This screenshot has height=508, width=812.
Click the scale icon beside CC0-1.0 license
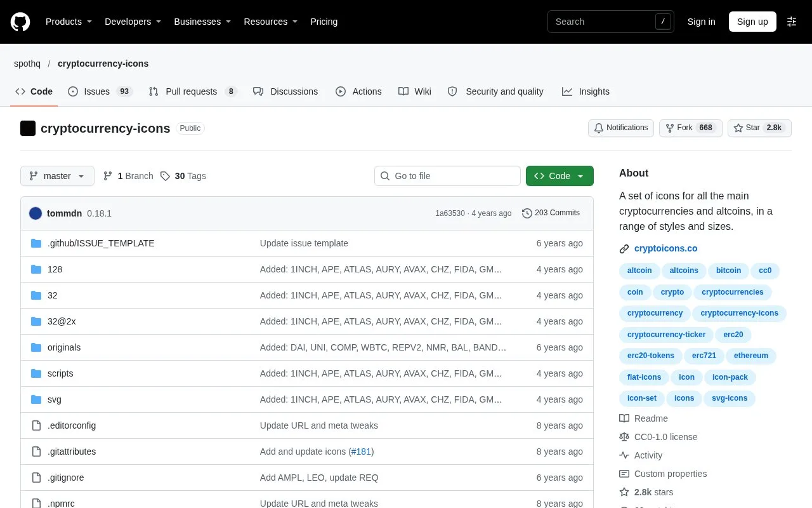click(624, 437)
